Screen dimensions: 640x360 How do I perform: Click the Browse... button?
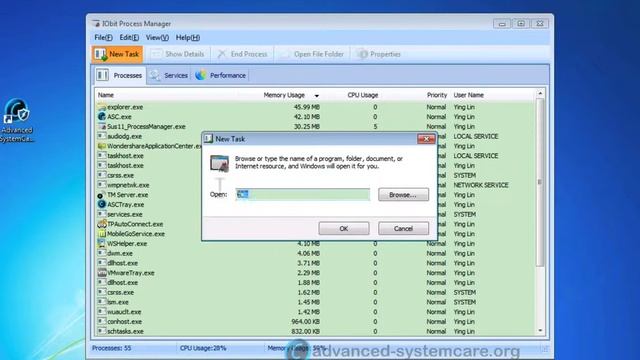click(403, 195)
